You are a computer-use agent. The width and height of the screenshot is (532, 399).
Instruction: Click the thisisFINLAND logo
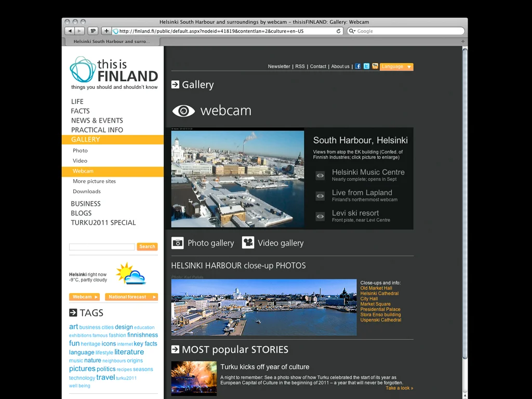click(x=114, y=73)
